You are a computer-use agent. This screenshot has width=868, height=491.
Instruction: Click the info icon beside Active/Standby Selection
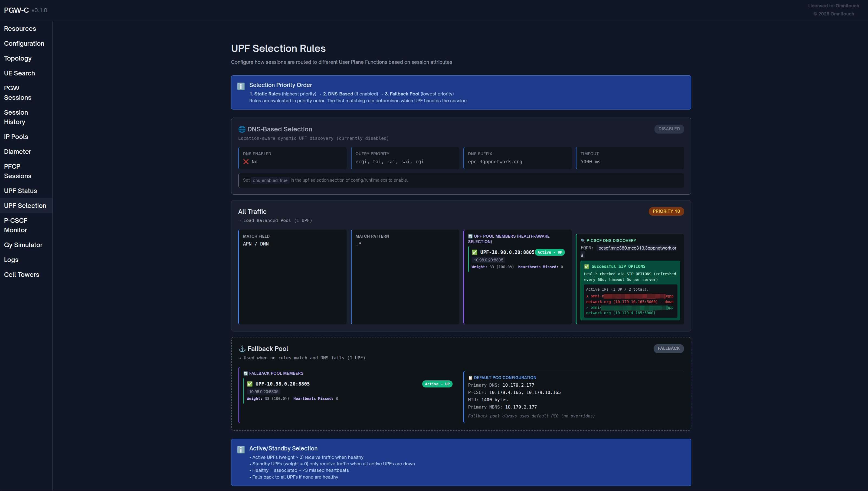click(x=241, y=450)
